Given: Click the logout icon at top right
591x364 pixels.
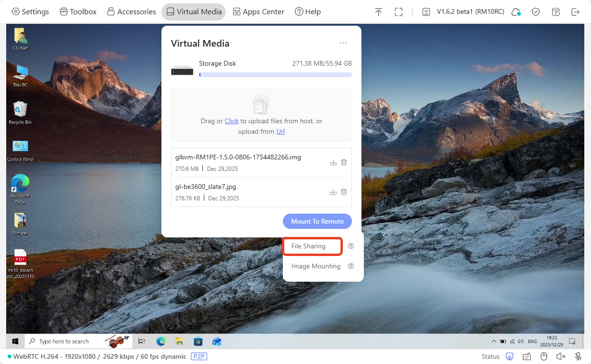Looking at the screenshot, I should click(x=575, y=12).
